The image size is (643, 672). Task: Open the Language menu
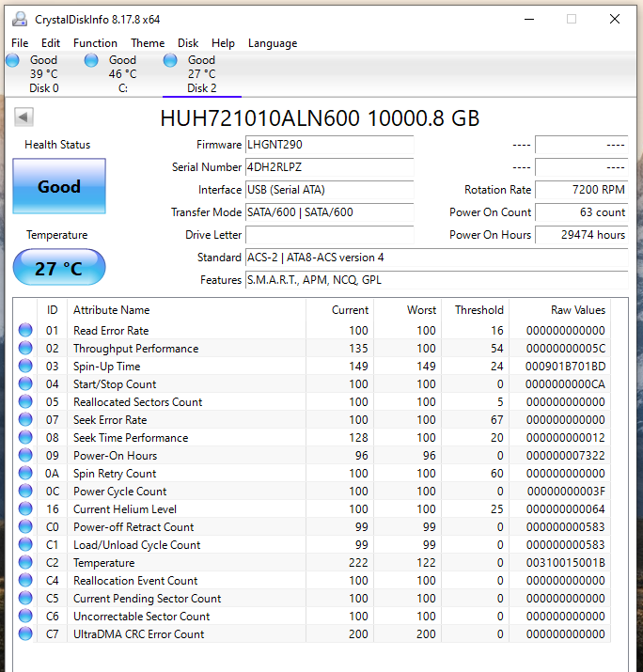click(272, 43)
